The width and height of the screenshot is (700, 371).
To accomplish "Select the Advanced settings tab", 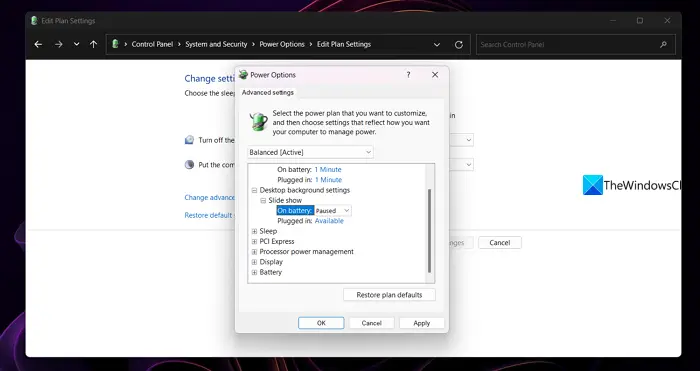I will 267,92.
